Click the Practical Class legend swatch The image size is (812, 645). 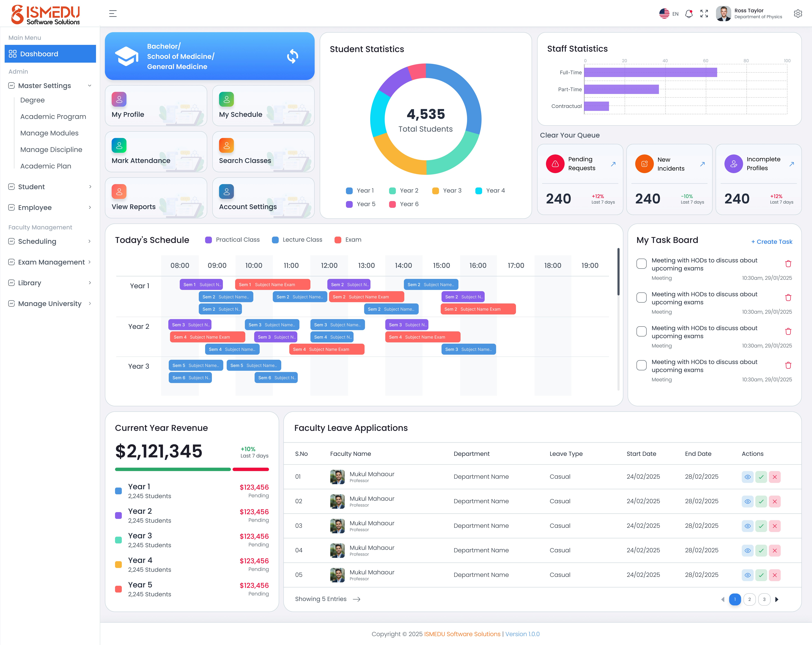(208, 240)
